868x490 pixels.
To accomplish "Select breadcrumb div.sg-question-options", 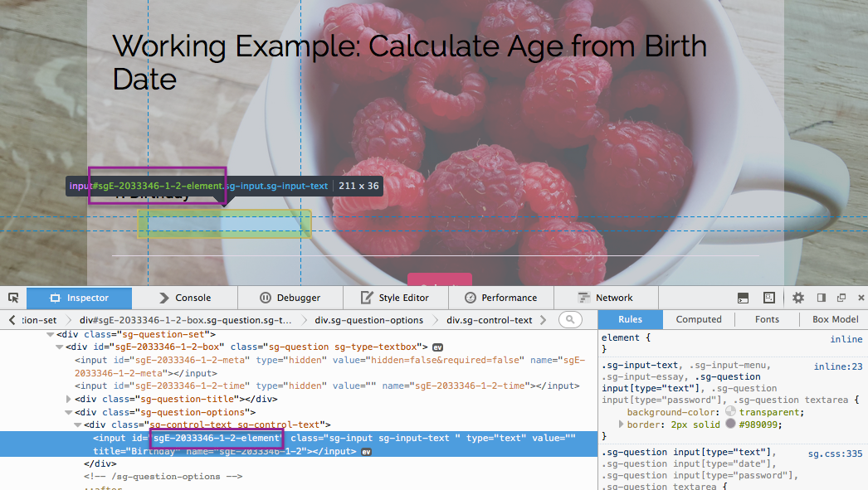I will pos(368,320).
